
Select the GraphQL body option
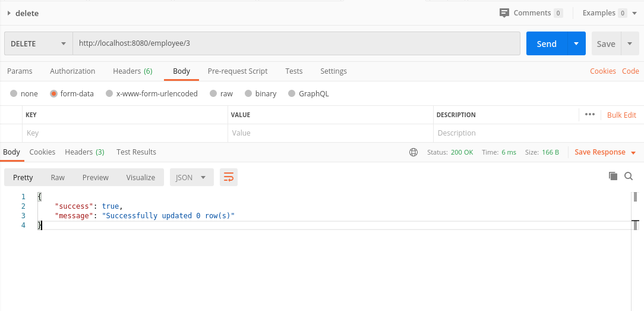pyautogui.click(x=292, y=93)
